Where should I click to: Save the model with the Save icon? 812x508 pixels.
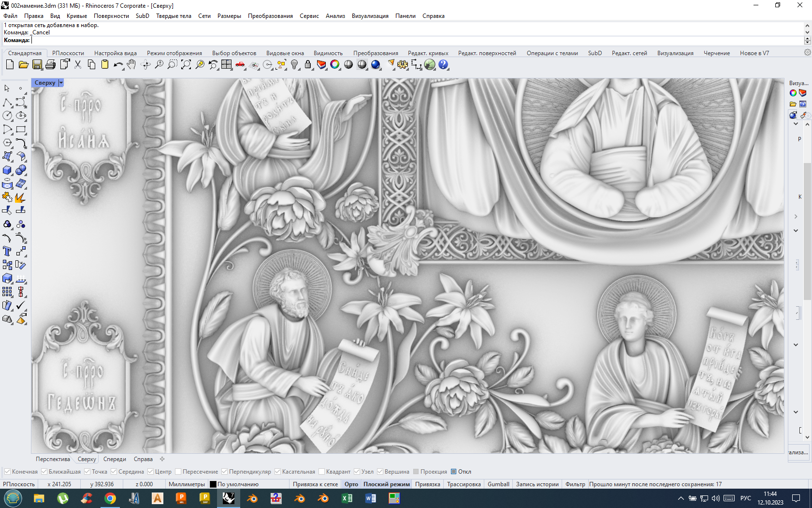(37, 64)
